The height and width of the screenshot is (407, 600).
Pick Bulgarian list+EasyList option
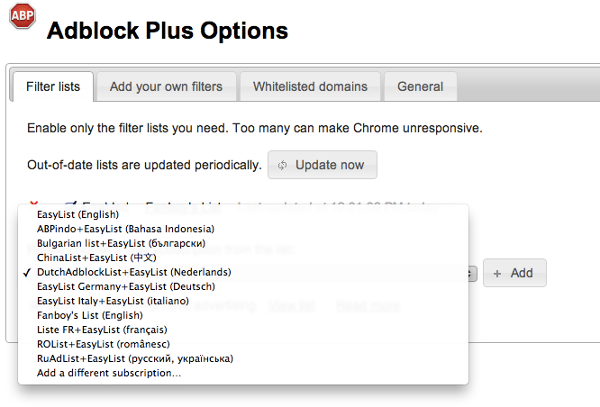[121, 243]
